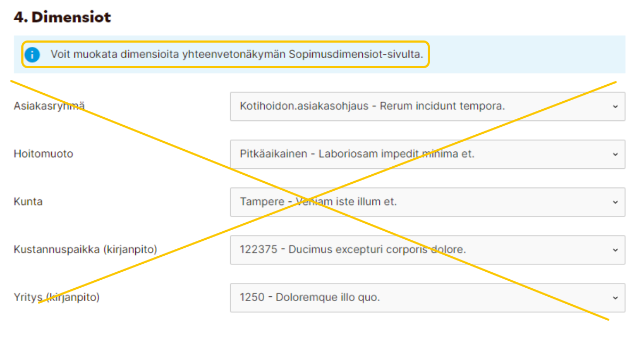Click the chevron arrow of the Kunta field
This screenshot has width=644, height=341.
pyautogui.click(x=615, y=202)
